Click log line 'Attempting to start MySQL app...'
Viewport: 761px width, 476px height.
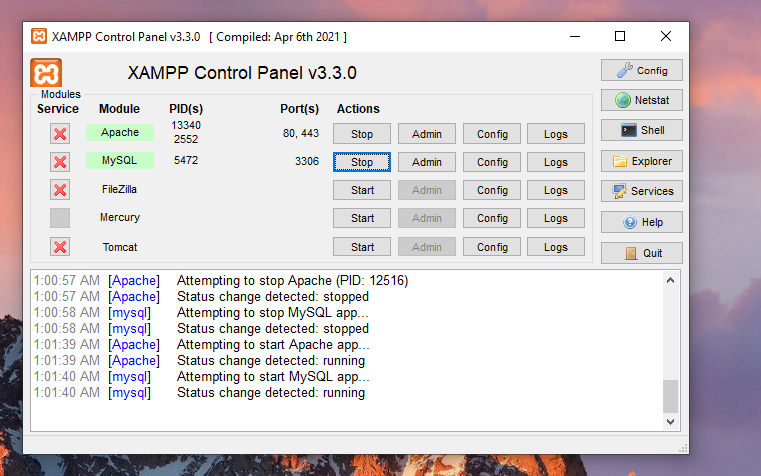click(x=273, y=377)
